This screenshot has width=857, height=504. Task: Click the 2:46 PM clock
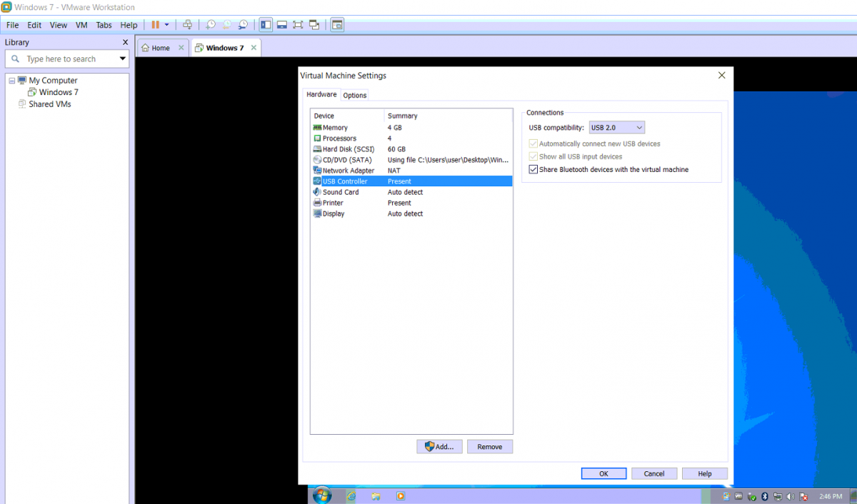tap(831, 496)
